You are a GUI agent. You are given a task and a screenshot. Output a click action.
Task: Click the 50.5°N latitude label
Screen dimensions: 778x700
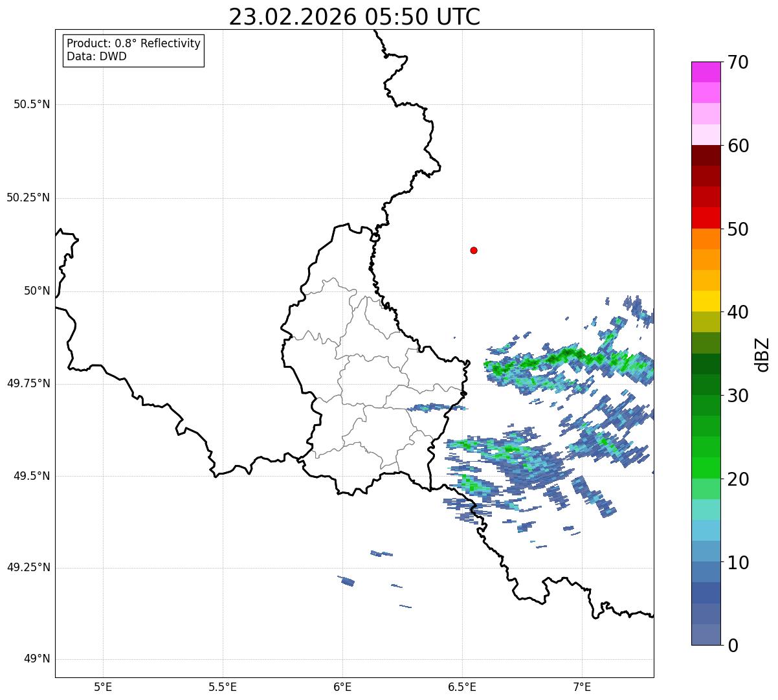[x=32, y=104]
